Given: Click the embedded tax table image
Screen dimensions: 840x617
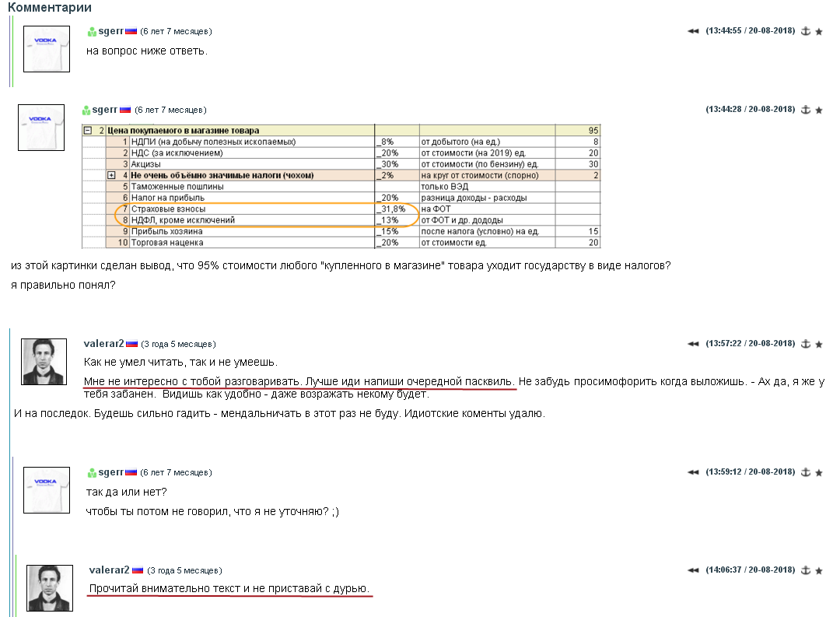Looking at the screenshot, I should coord(341,187).
